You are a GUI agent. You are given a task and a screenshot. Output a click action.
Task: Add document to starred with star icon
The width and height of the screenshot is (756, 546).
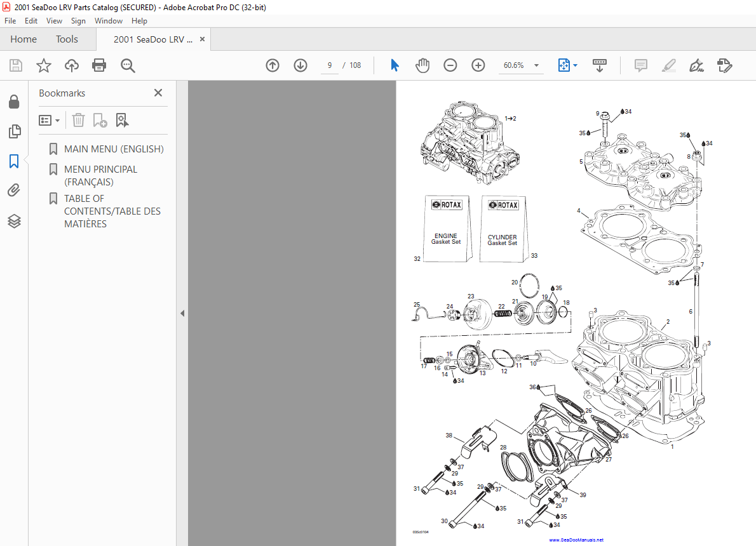coord(44,65)
